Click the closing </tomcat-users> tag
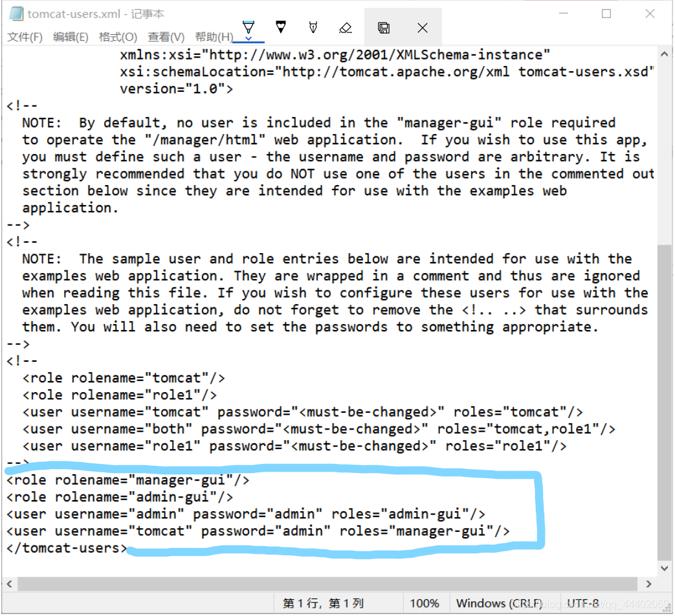 67,548
